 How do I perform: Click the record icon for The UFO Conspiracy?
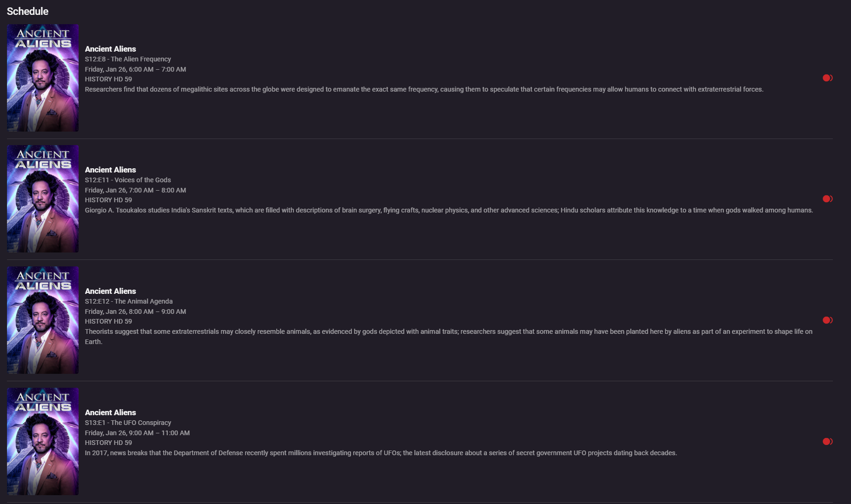(827, 442)
